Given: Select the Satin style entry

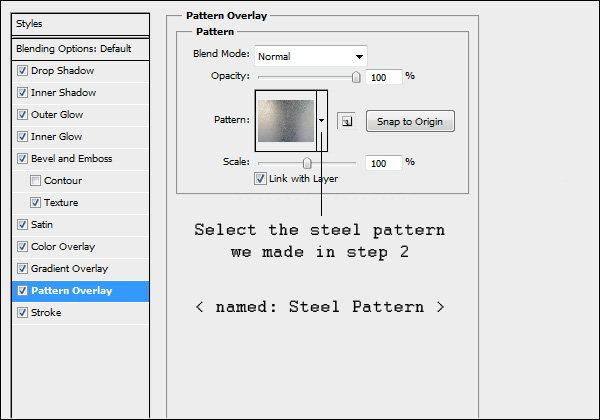Looking at the screenshot, I should (x=43, y=225).
